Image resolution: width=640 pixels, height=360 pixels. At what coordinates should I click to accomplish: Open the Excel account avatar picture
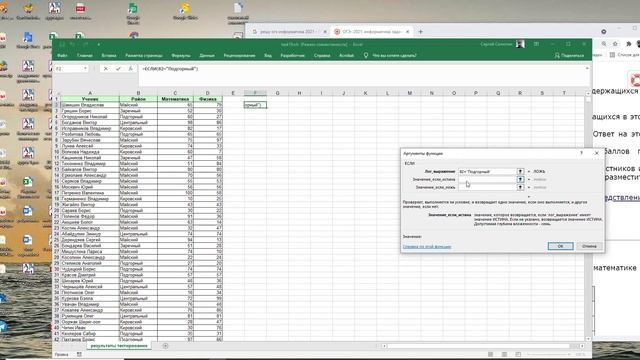[x=520, y=44]
